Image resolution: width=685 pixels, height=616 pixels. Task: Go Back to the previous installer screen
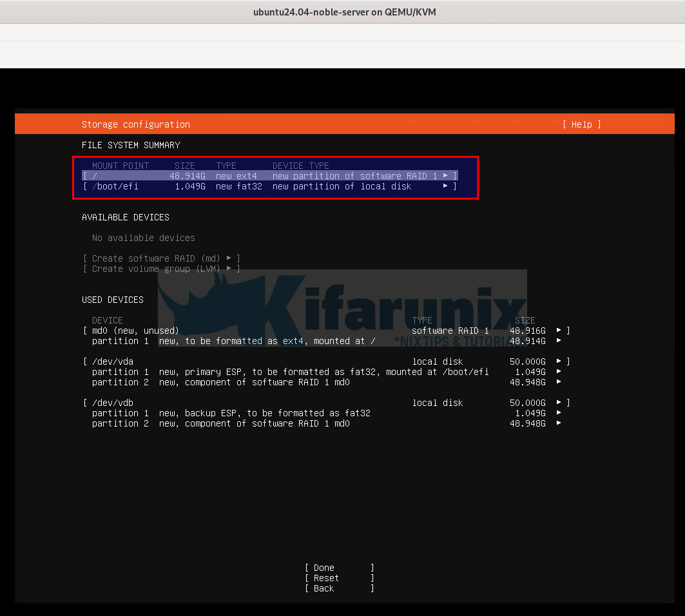point(340,588)
